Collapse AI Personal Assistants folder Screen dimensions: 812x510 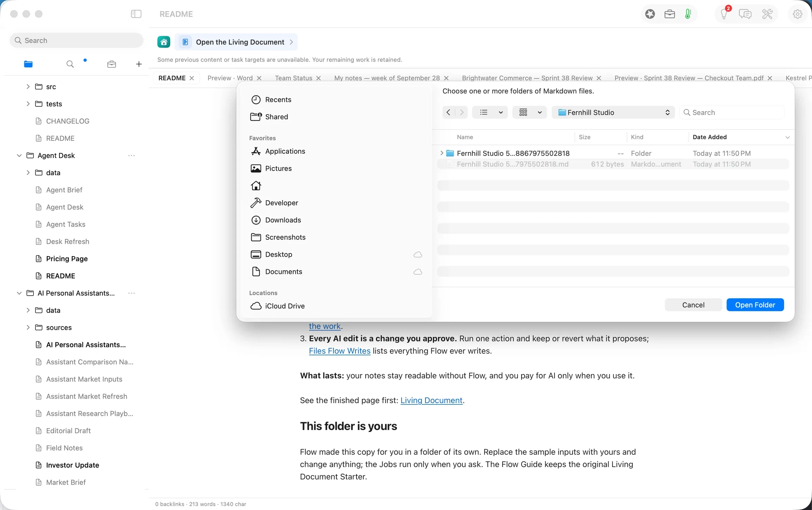click(19, 293)
